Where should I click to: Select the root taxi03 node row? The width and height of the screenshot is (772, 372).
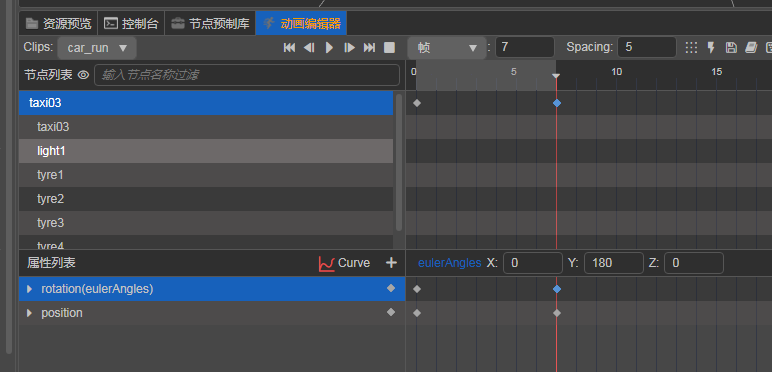(x=206, y=103)
